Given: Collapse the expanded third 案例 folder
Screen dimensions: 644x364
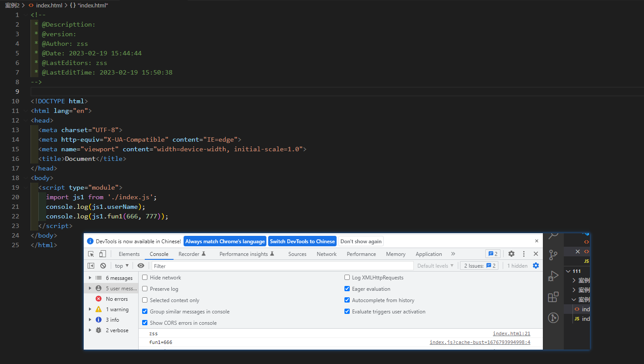Looking at the screenshot, I should (x=574, y=299).
